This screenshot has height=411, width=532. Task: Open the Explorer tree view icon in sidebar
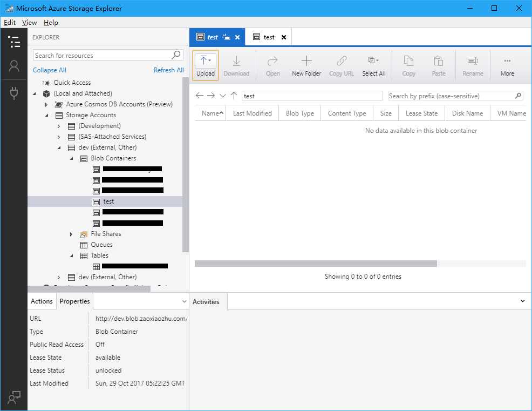pyautogui.click(x=14, y=42)
